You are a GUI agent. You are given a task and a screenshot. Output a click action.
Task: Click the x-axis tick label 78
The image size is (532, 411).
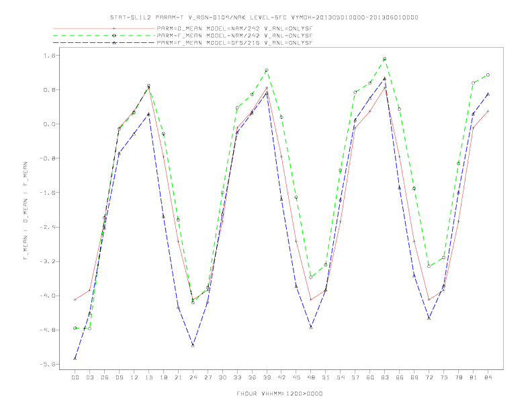pos(459,377)
